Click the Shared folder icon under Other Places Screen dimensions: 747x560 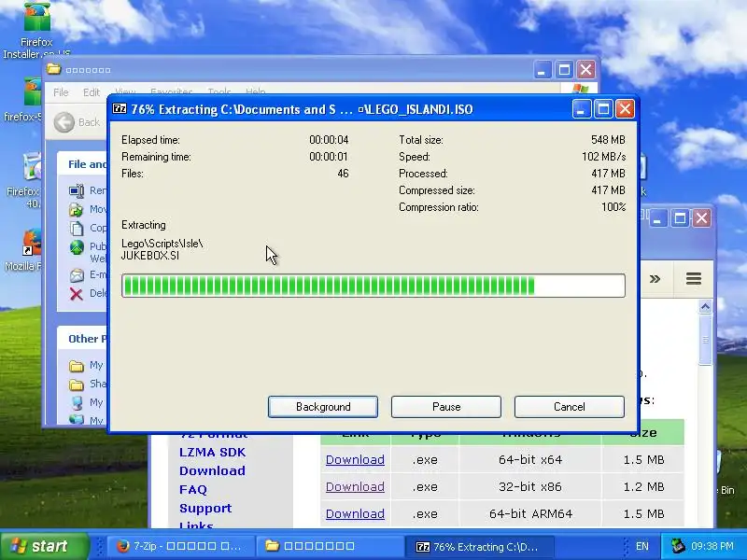pyautogui.click(x=77, y=385)
